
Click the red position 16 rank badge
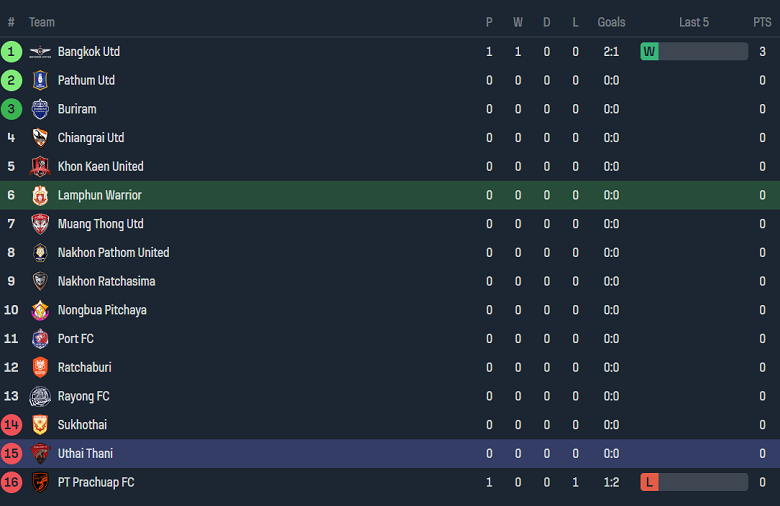pos(11,482)
